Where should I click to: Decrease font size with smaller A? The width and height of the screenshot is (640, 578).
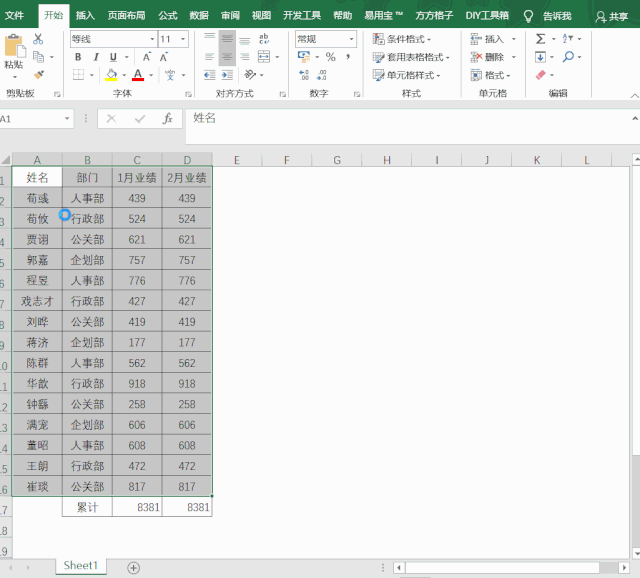tap(164, 57)
